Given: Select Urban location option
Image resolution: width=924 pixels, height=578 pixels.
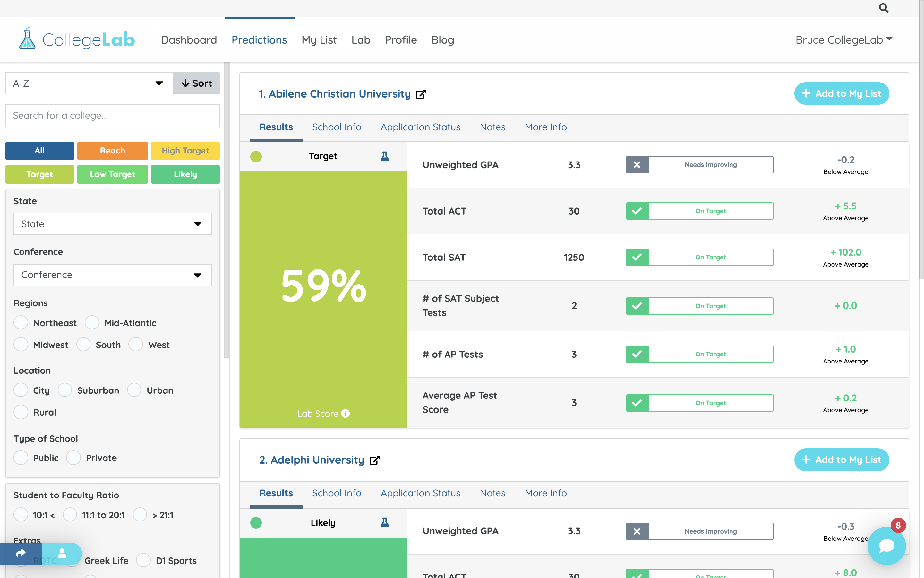Looking at the screenshot, I should tap(134, 390).
